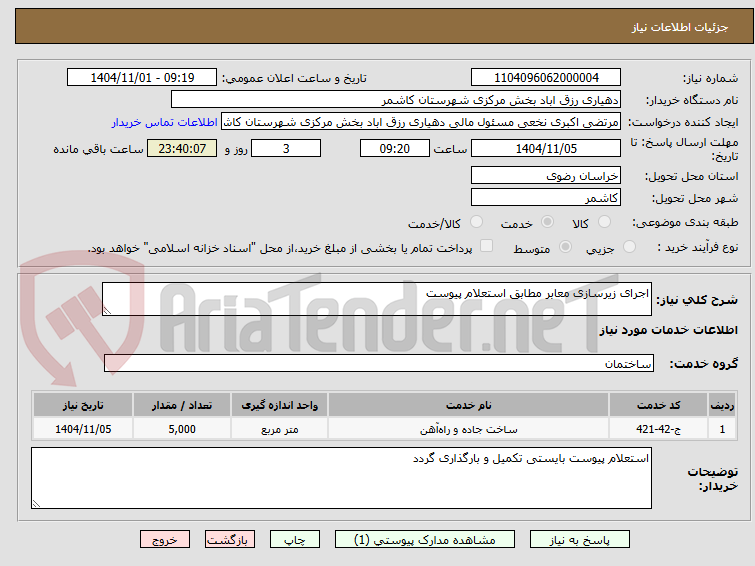Click the جزئیات اطلاعات نیاز page title
This screenshot has width=755, height=566.
pyautogui.click(x=679, y=27)
